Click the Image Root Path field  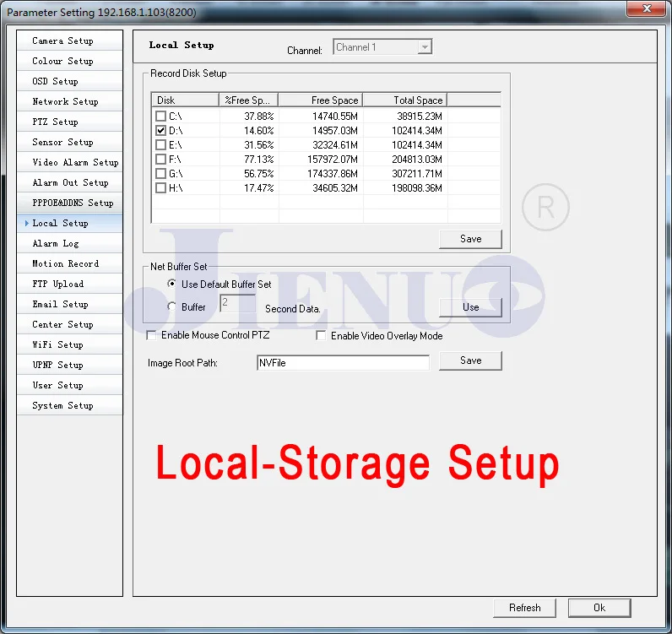pyautogui.click(x=343, y=363)
